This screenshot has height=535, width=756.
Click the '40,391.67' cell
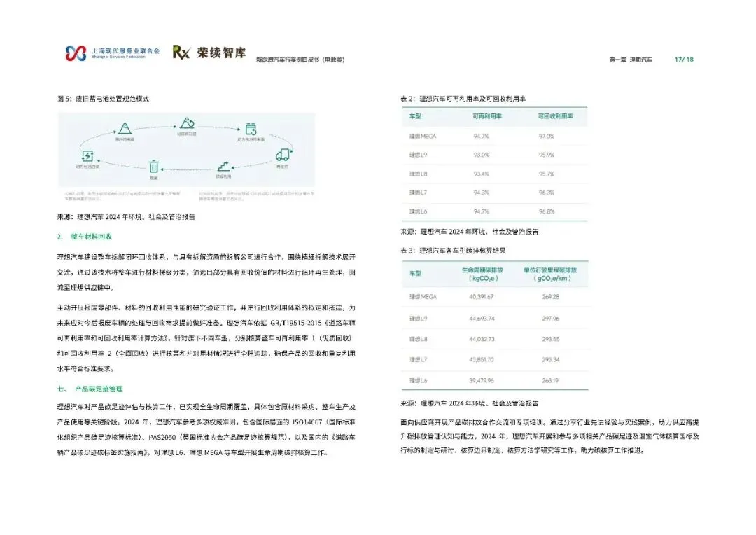pyautogui.click(x=481, y=297)
